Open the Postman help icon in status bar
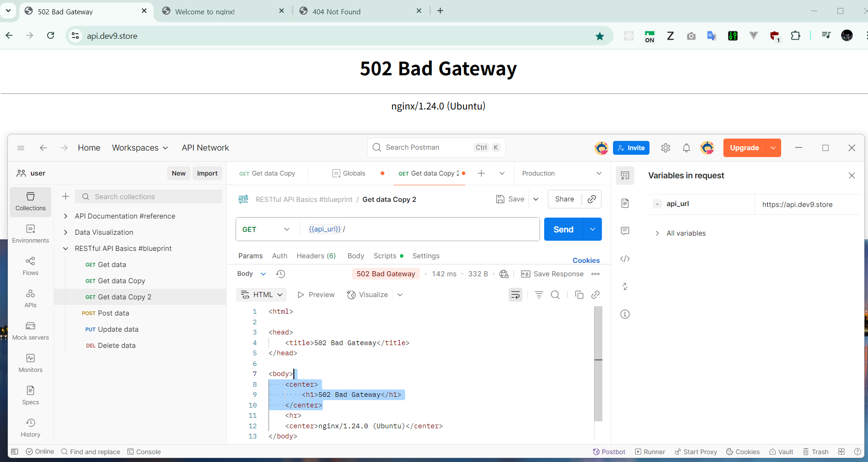 857,452
